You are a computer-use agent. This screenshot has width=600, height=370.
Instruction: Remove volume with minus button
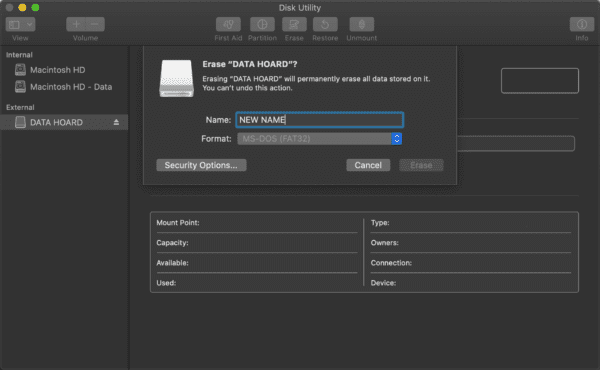[x=95, y=24]
